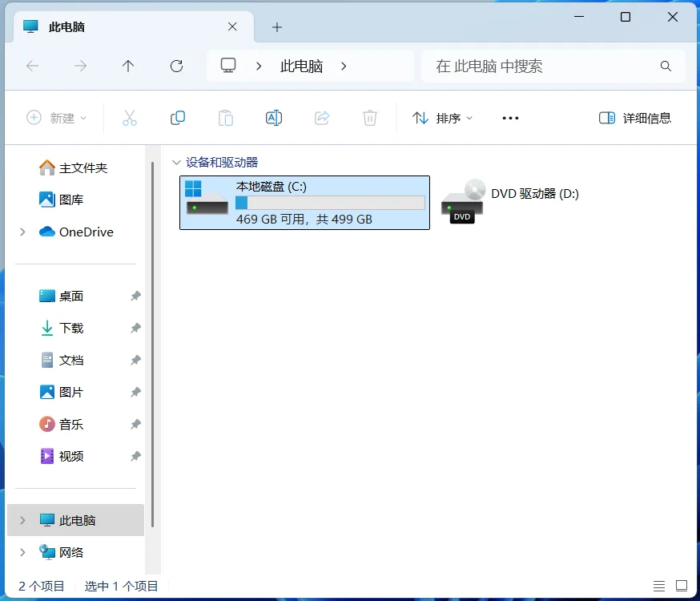Select the Rename icon
Screen dimensions: 700x601
tap(274, 117)
